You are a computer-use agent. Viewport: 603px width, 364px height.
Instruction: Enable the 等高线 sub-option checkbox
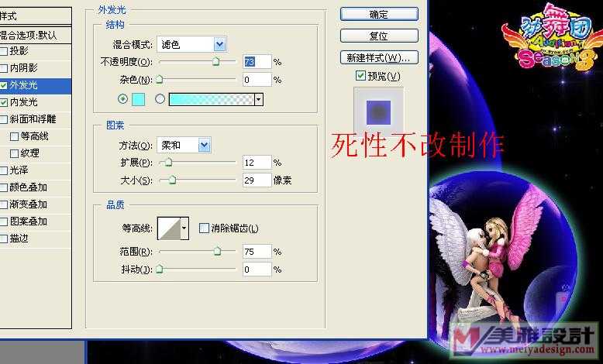tap(14, 136)
